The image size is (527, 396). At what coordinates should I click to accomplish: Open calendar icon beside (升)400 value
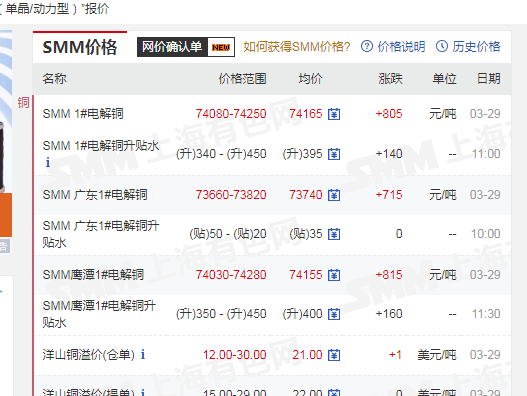pyautogui.click(x=334, y=314)
